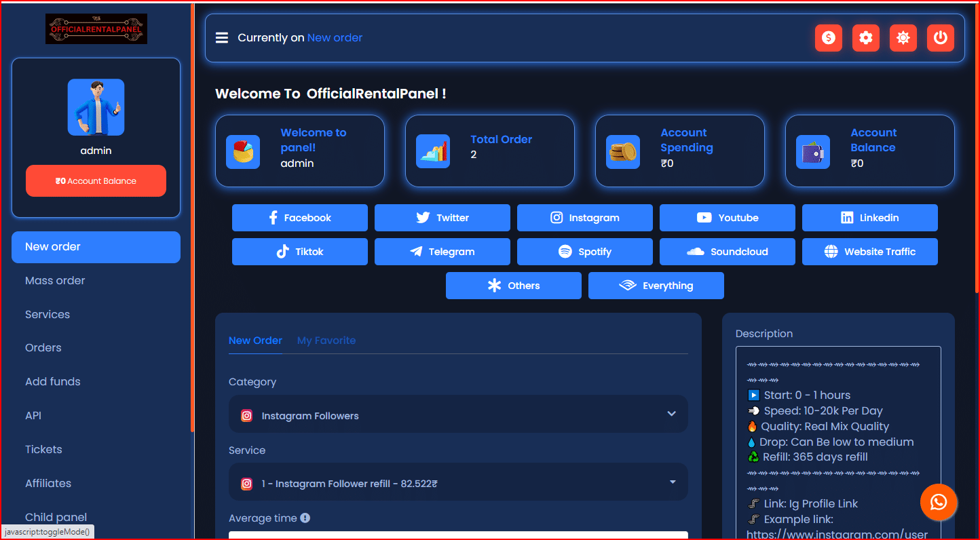Image resolution: width=980 pixels, height=540 pixels.
Task: Click the Telegram category button
Action: pos(442,252)
